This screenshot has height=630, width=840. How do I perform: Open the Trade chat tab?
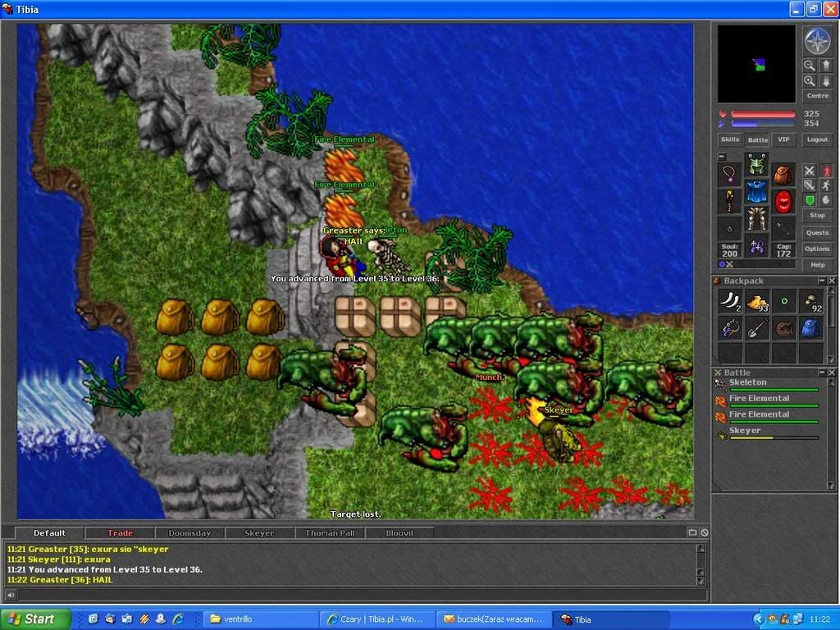(120, 533)
